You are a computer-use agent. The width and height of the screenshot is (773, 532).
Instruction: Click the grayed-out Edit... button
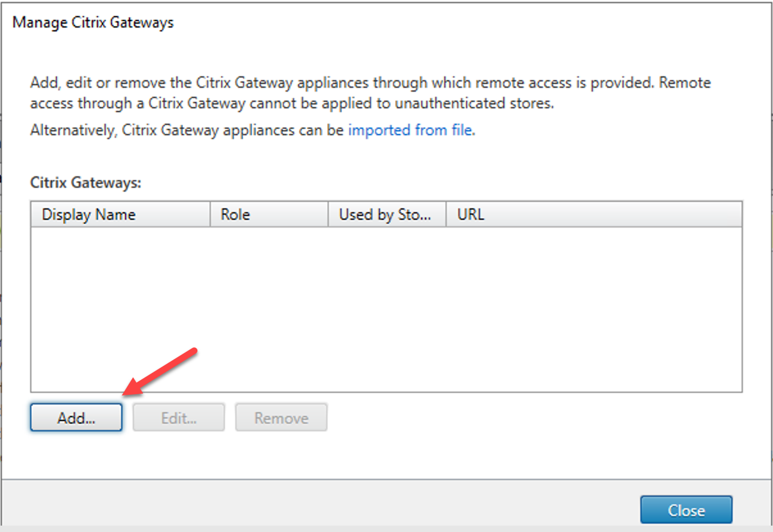pos(179,418)
